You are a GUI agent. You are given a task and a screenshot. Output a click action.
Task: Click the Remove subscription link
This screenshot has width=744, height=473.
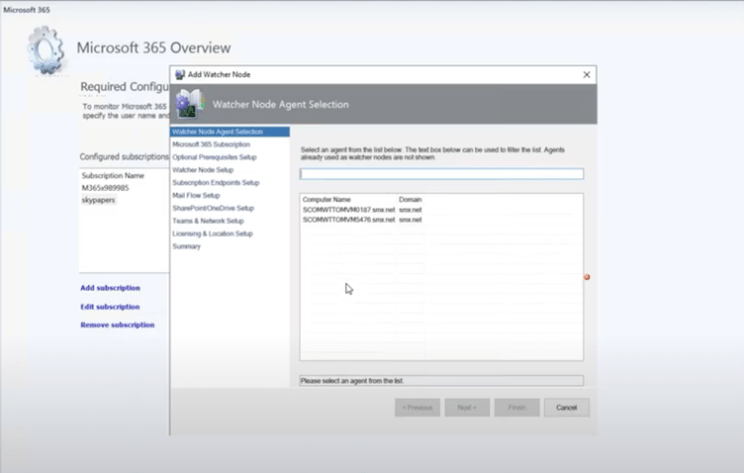[x=117, y=325]
